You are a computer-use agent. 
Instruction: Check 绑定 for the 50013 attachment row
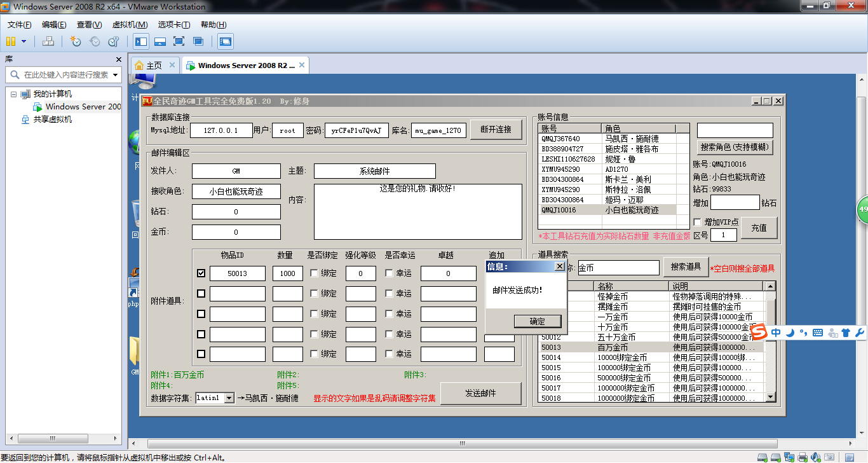[314, 273]
